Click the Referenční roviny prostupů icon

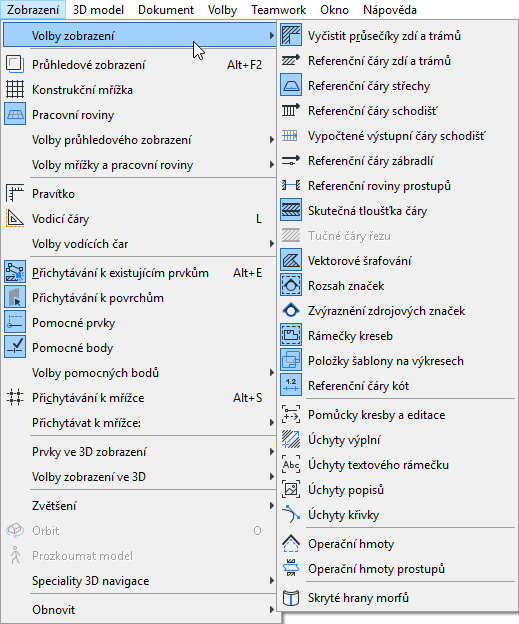(x=291, y=185)
